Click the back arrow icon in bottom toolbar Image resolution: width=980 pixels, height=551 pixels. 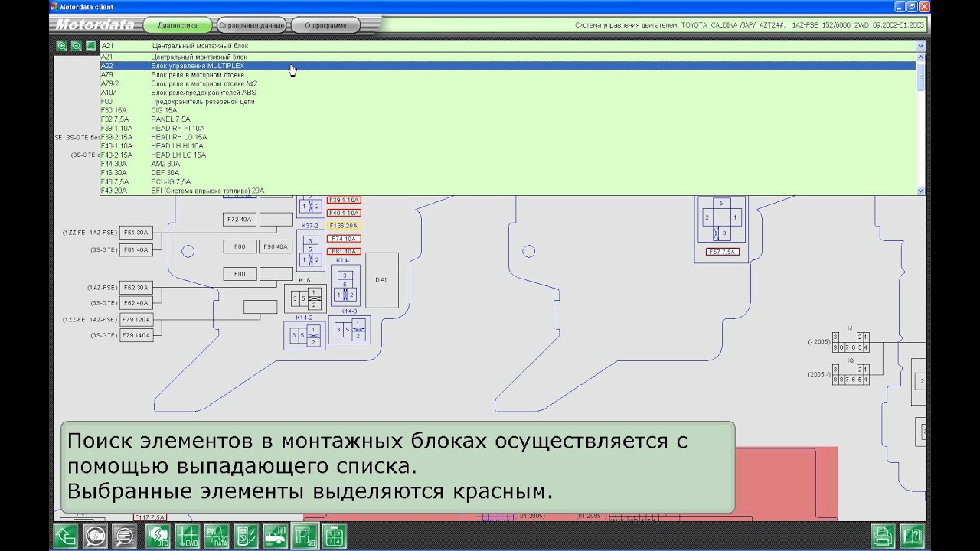pos(65,536)
